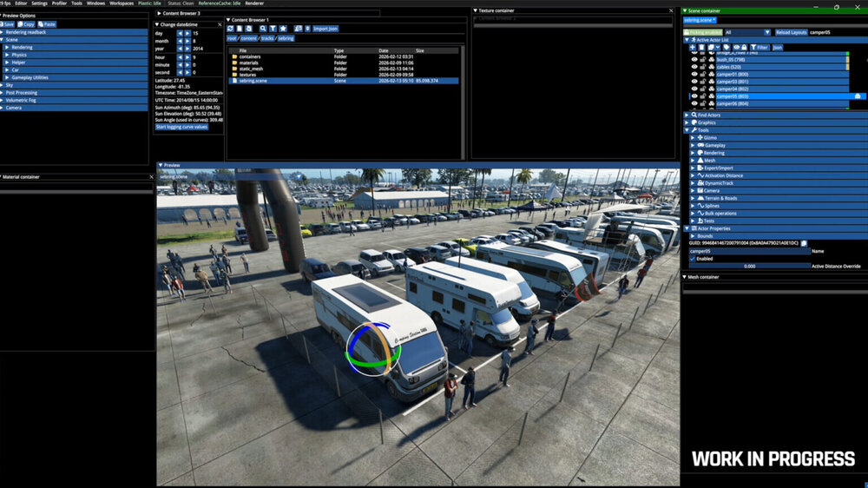Toggle the lock on camper03 (801) actor
Viewport: 868px width, 488px height.
click(702, 82)
